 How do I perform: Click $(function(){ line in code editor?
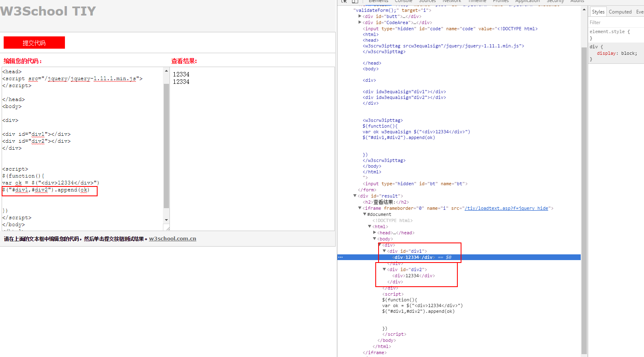coord(23,176)
